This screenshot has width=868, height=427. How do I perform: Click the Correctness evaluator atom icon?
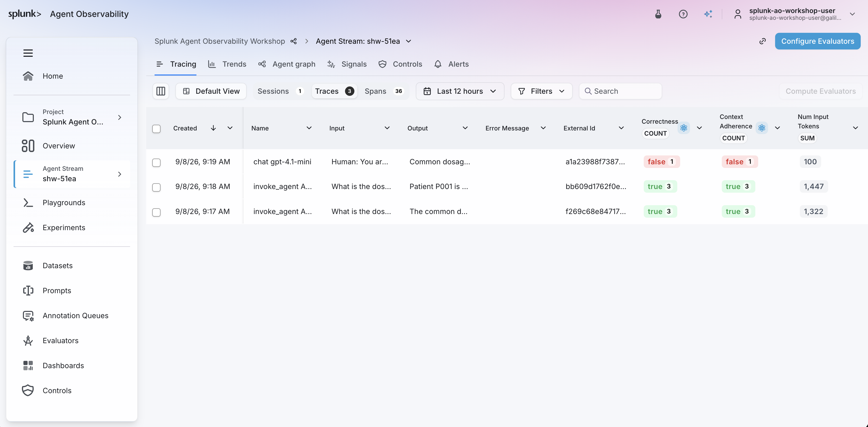(x=684, y=128)
